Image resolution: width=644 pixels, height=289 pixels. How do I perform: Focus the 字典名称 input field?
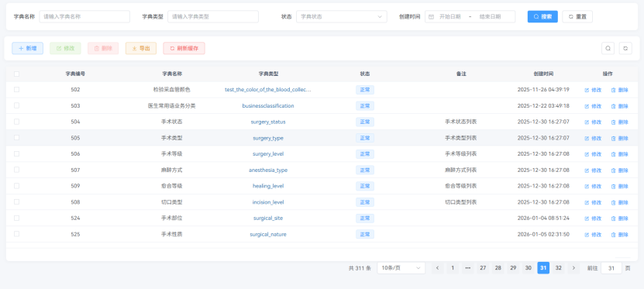coord(84,17)
